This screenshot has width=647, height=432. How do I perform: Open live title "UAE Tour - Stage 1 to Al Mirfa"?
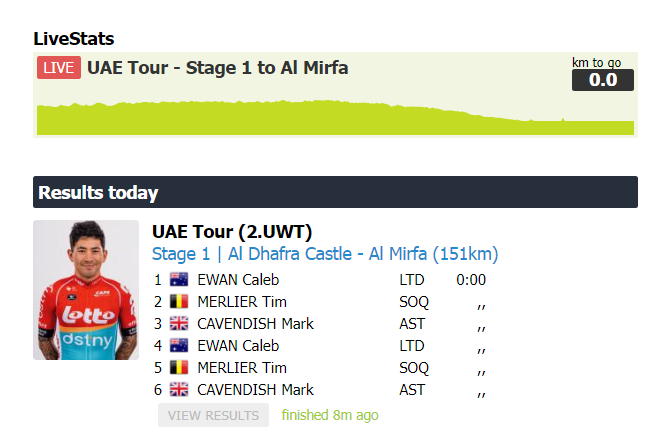[217, 68]
